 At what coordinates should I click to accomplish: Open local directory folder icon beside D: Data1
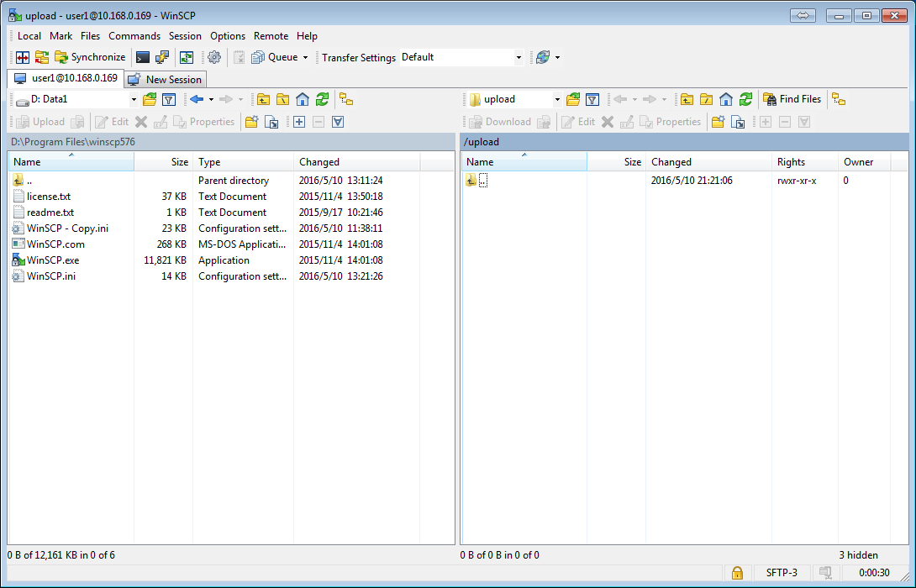(x=150, y=99)
